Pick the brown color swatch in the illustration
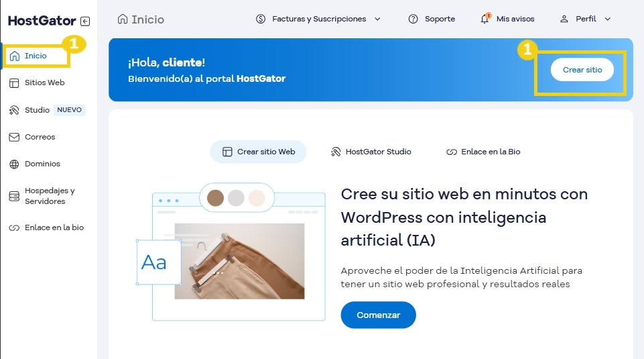This screenshot has height=359, width=644. [215, 198]
